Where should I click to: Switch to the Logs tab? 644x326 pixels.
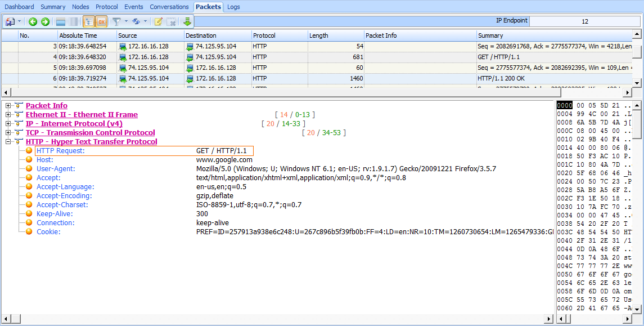[233, 7]
